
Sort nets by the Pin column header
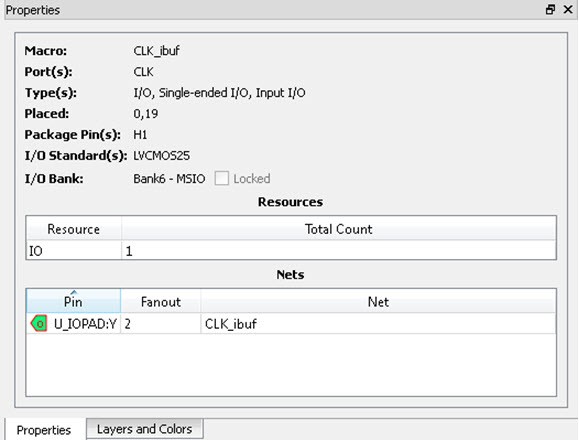point(73,302)
